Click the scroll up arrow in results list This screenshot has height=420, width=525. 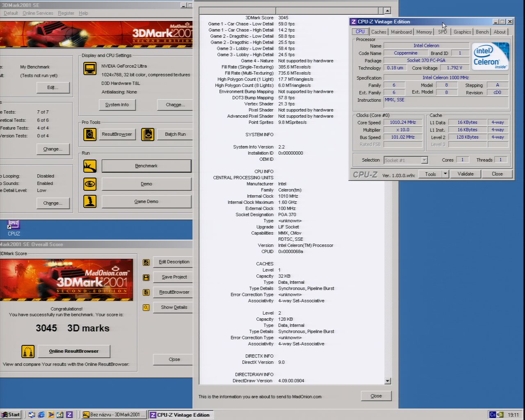click(388, 11)
